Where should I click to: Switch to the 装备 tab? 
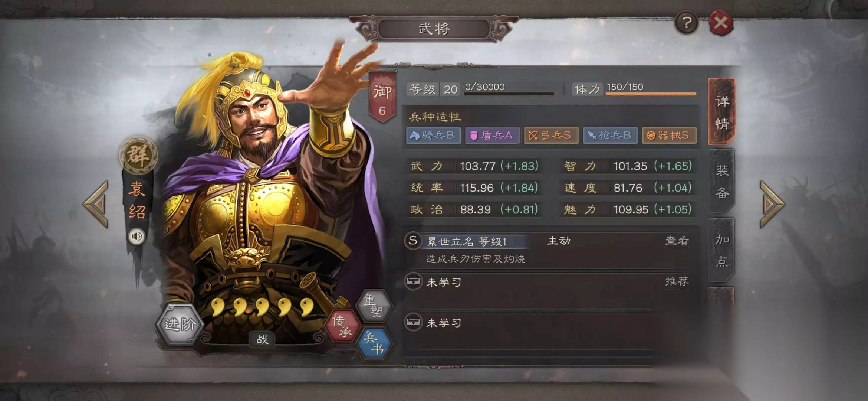click(722, 182)
